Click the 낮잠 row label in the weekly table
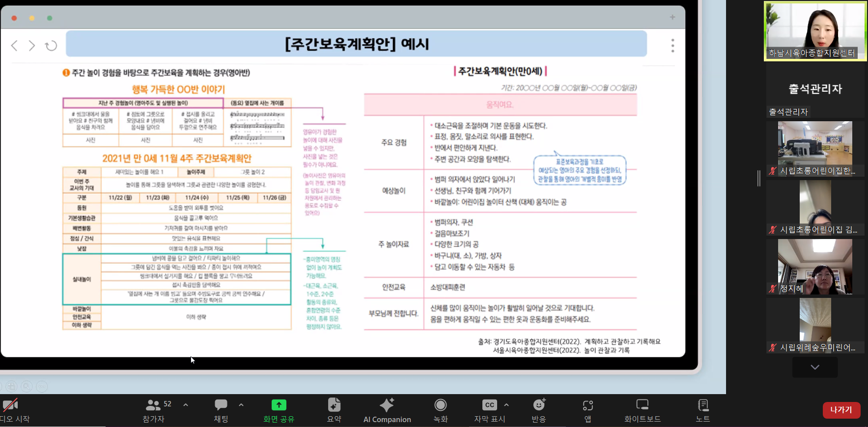Screen dimensions: 868x427 [x=82, y=248]
